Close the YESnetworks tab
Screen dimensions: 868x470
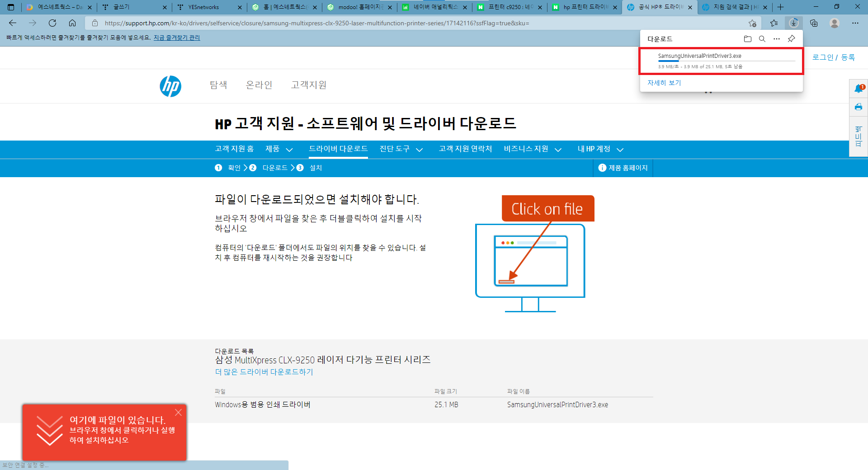[240, 7]
